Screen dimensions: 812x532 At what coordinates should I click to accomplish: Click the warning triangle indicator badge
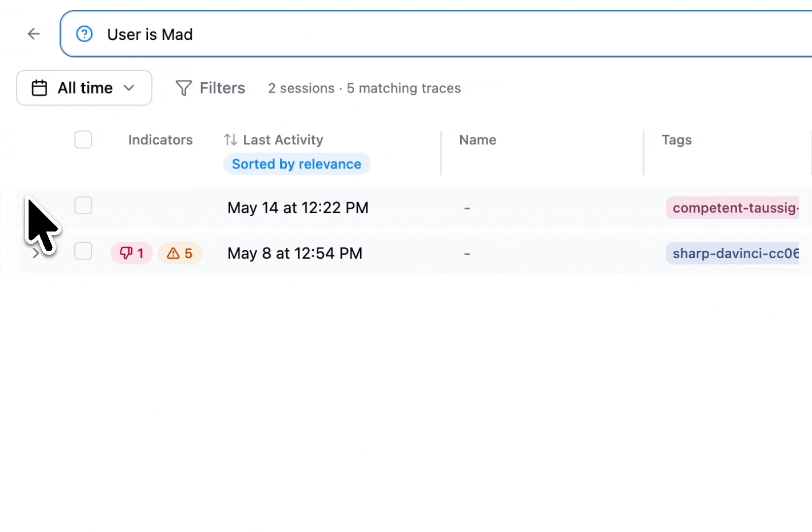(180, 253)
